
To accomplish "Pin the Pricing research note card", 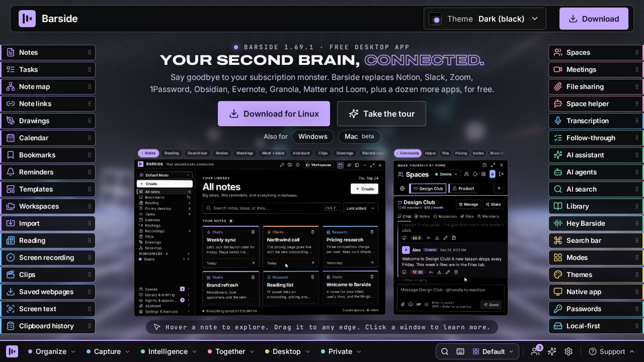I will click(x=372, y=233).
